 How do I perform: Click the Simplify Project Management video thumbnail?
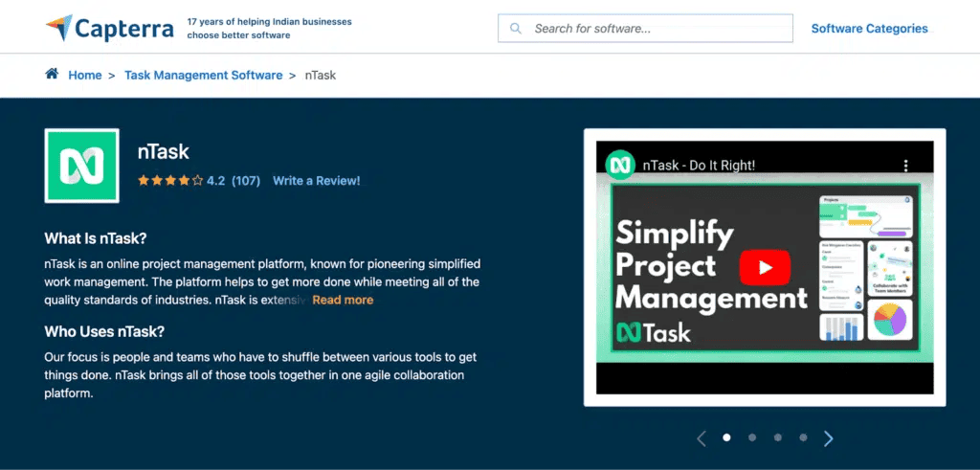point(765,267)
